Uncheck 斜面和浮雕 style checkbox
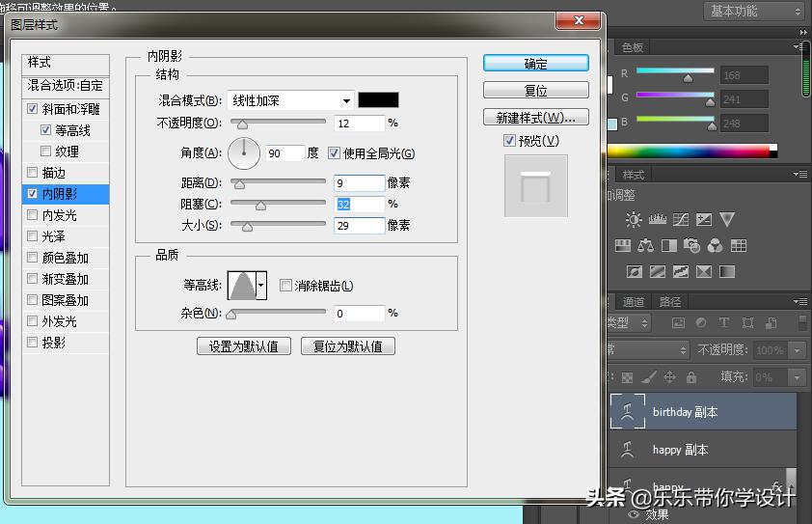The image size is (812, 524). pyautogui.click(x=32, y=109)
